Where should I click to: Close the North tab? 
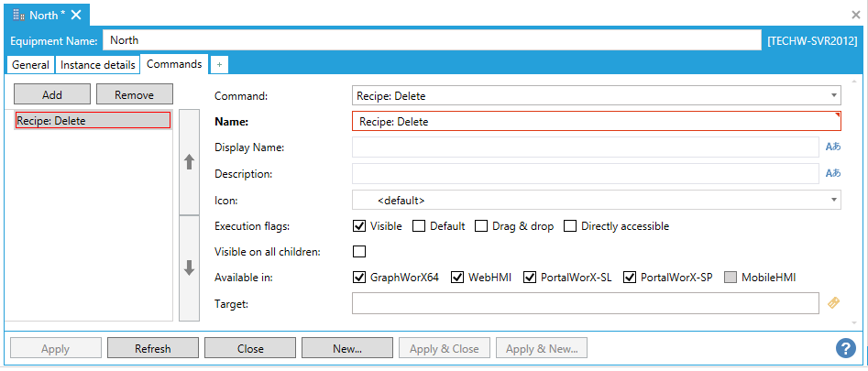(76, 15)
